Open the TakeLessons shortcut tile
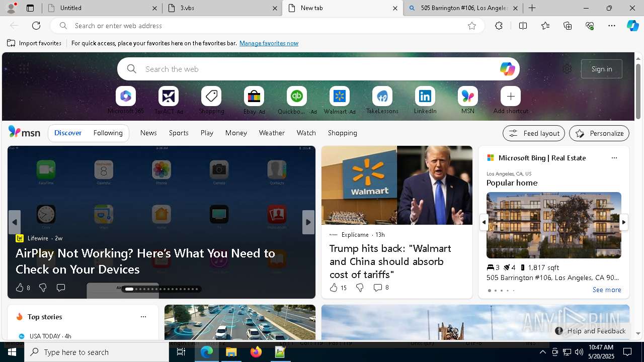This screenshot has height=362, width=644. [382, 96]
